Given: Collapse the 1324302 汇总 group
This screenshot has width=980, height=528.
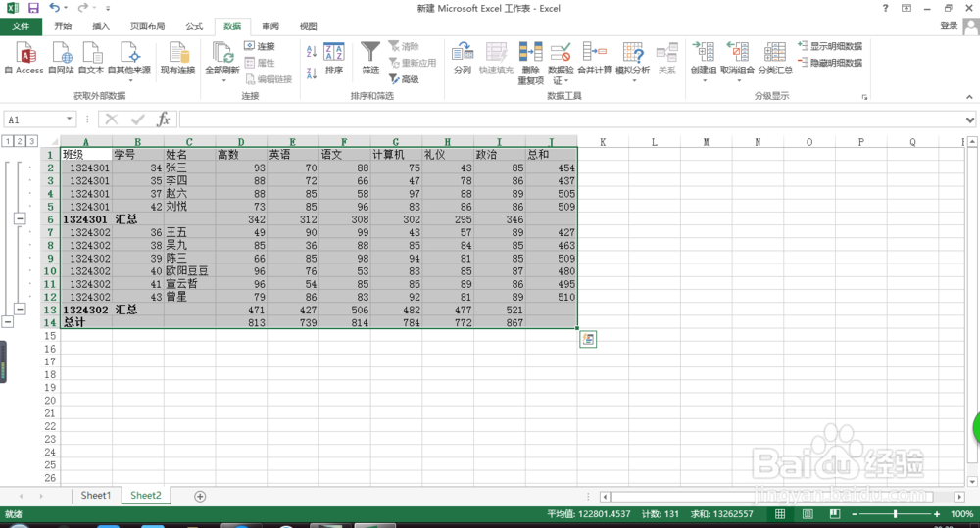Looking at the screenshot, I should pos(20,310).
